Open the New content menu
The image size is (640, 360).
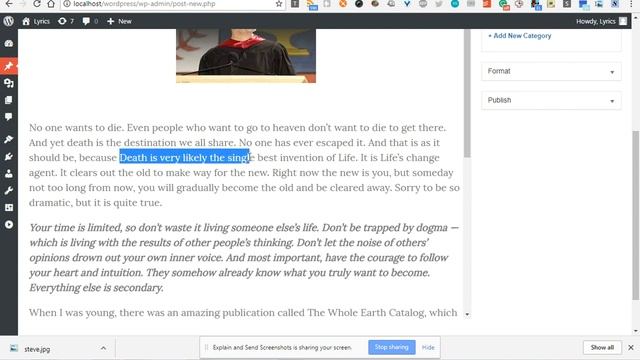(x=119, y=21)
